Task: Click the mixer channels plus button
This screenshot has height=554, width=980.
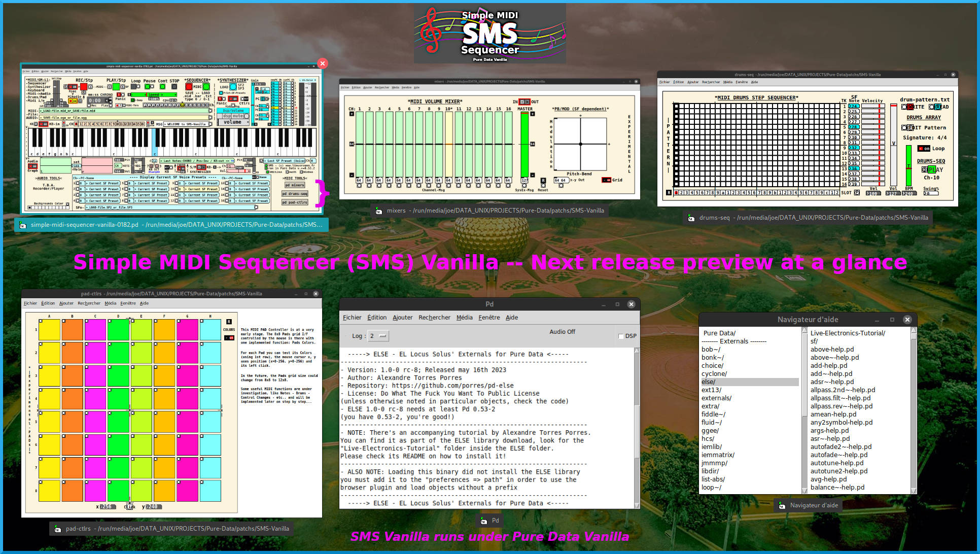Action: (352, 114)
